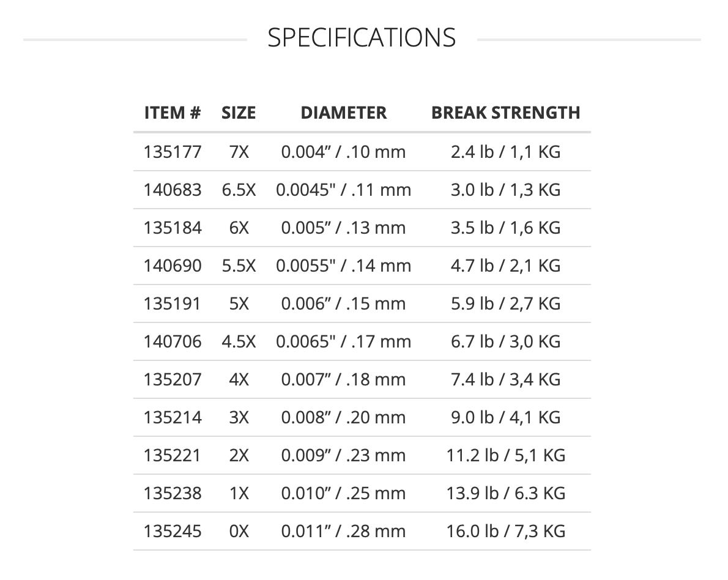Select diameter 0.004” / .10 mm
The width and height of the screenshot is (728, 580).
point(344,152)
